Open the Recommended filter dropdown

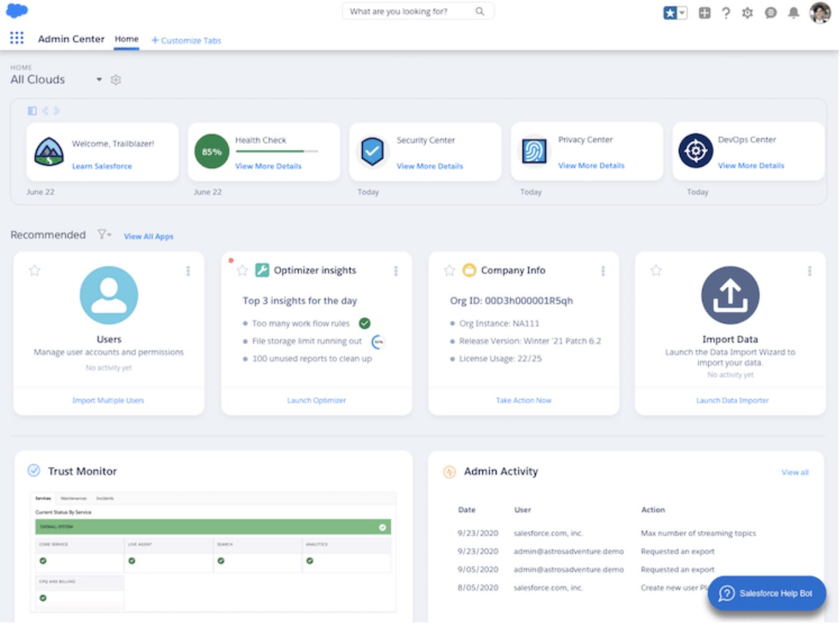[x=104, y=235]
